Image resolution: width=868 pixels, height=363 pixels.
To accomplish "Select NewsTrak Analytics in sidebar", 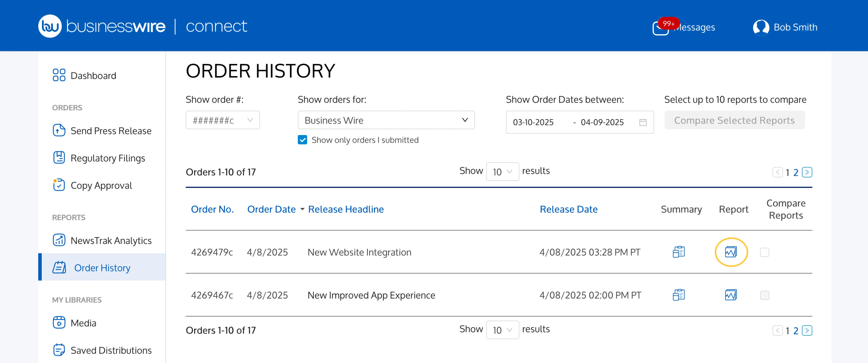I will pyautogui.click(x=111, y=240).
